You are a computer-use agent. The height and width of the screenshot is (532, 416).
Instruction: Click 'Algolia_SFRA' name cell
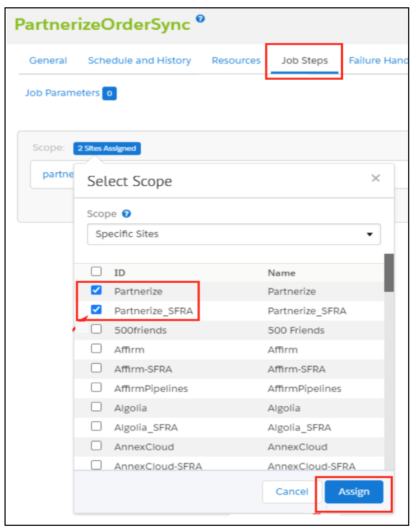[x=299, y=428]
